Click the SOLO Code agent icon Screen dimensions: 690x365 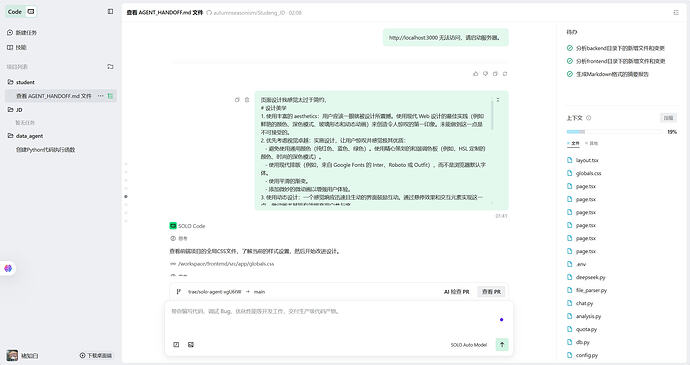point(173,226)
